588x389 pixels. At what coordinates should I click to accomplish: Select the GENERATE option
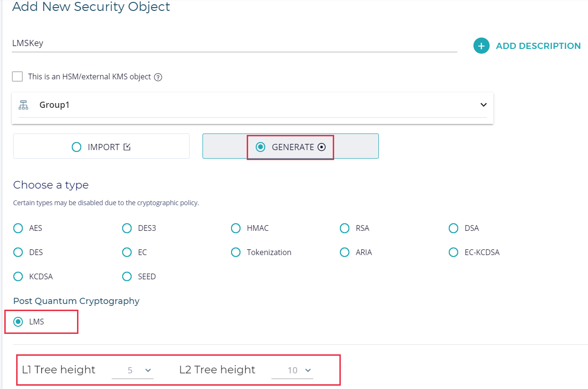click(260, 147)
